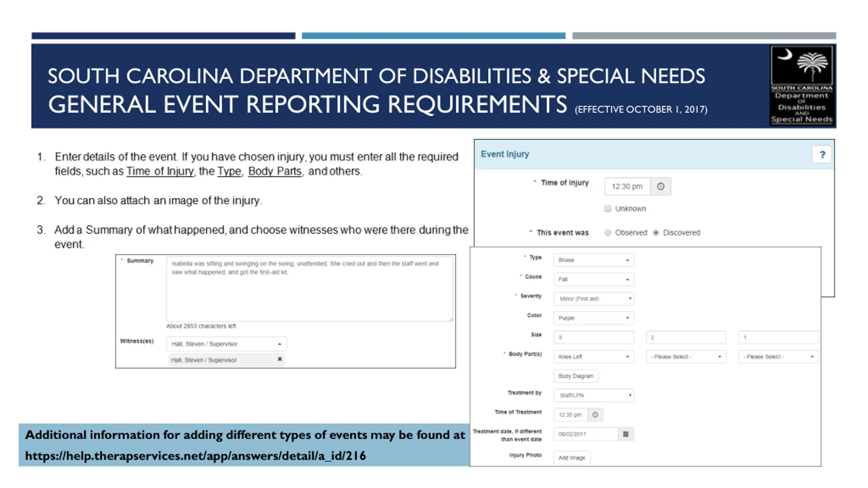This screenshot has width=868, height=488.
Task: Select the Observed radio button
Action: [608, 232]
